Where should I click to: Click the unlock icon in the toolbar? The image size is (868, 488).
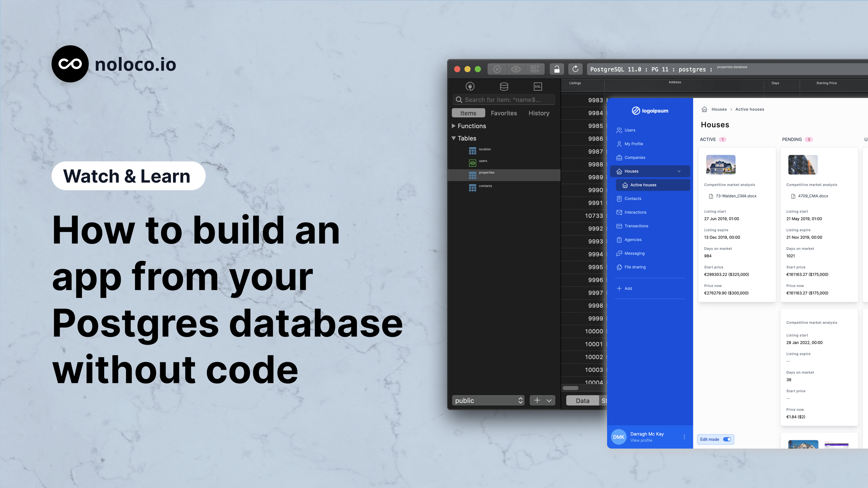[x=557, y=69]
